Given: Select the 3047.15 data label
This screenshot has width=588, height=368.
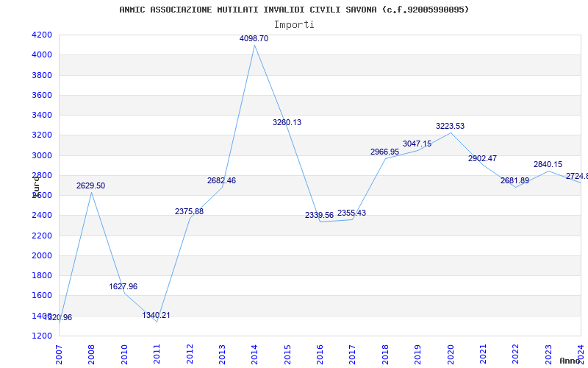Looking at the screenshot, I should click(x=417, y=144).
